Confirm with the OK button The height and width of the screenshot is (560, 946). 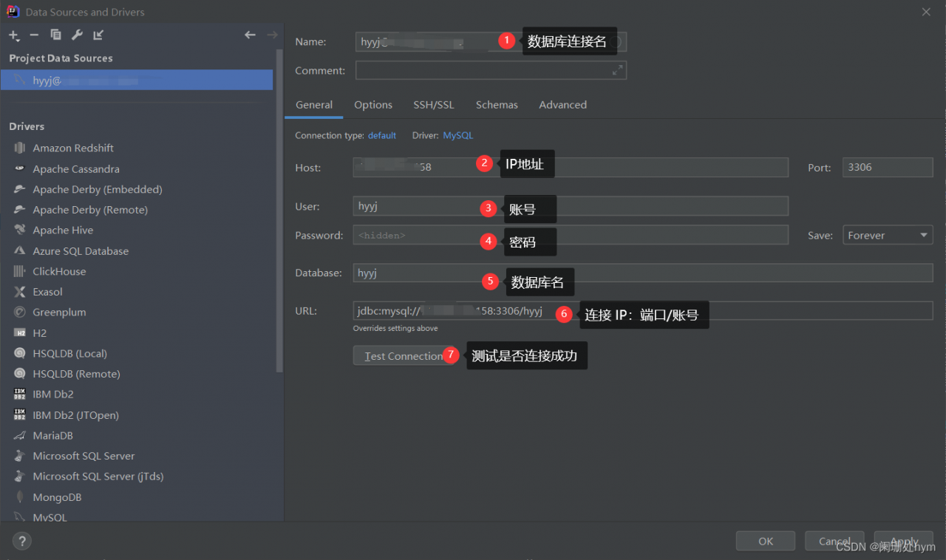click(766, 541)
